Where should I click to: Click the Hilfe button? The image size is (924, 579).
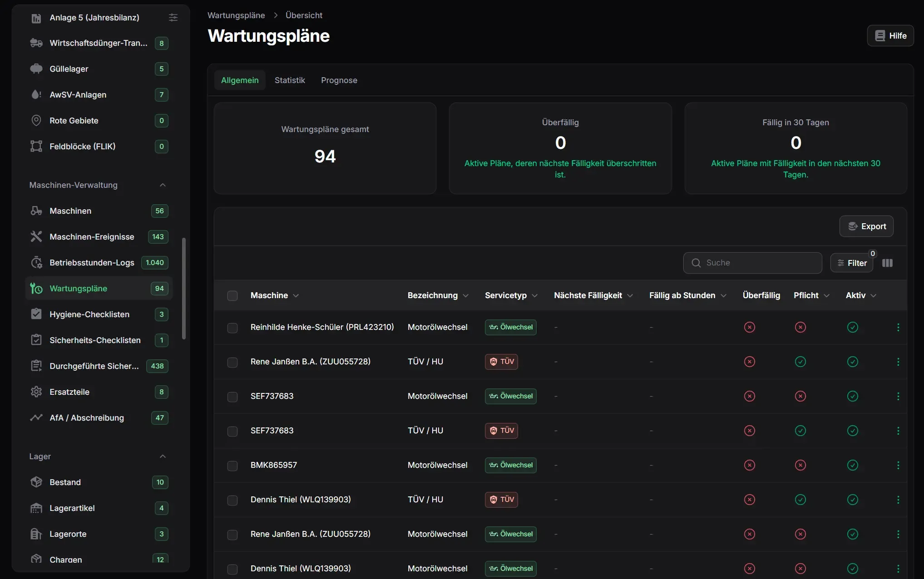click(x=890, y=36)
